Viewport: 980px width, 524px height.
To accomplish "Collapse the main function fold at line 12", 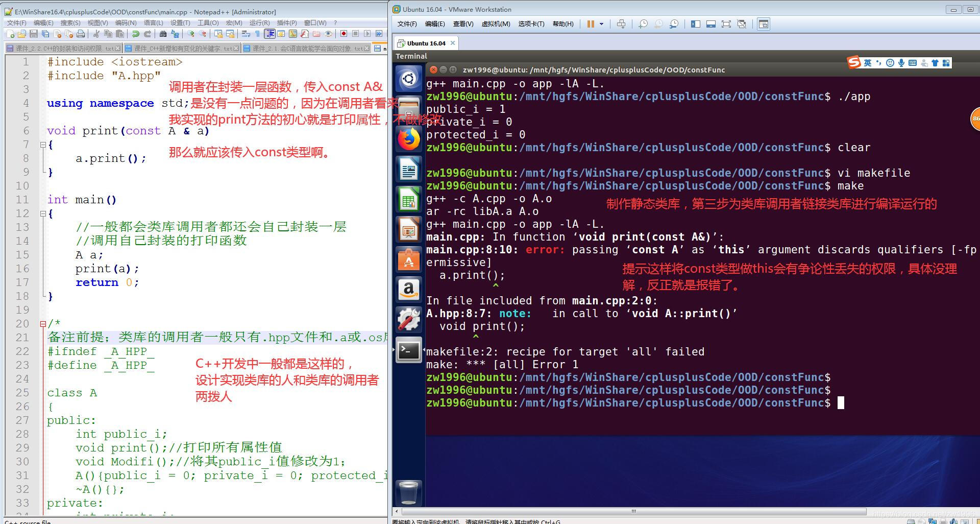I will (x=43, y=213).
